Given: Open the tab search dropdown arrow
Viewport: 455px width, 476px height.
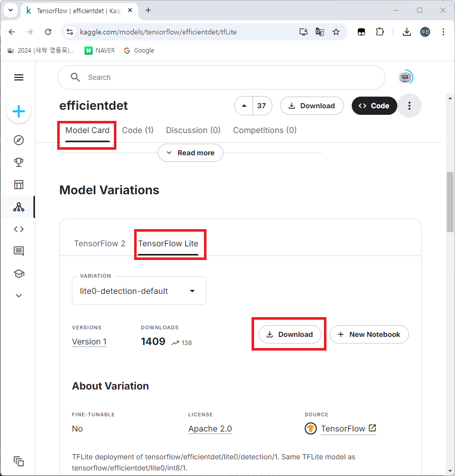Looking at the screenshot, I should point(11,10).
